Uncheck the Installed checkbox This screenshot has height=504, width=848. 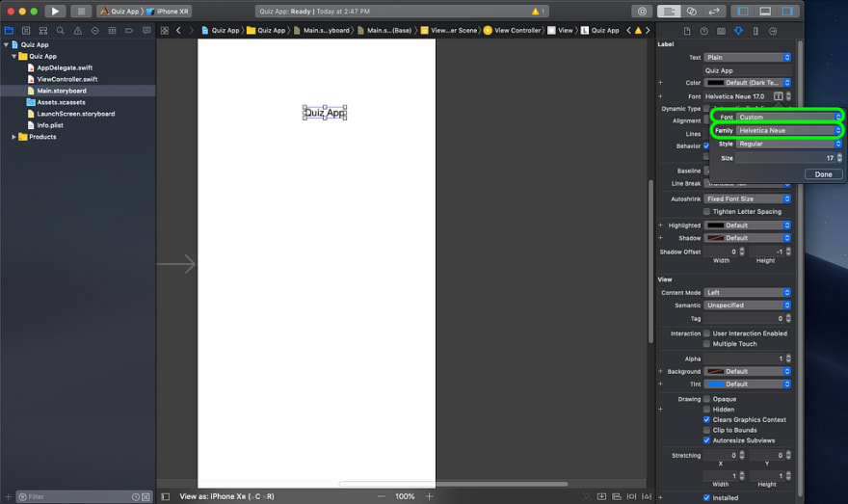tap(707, 497)
